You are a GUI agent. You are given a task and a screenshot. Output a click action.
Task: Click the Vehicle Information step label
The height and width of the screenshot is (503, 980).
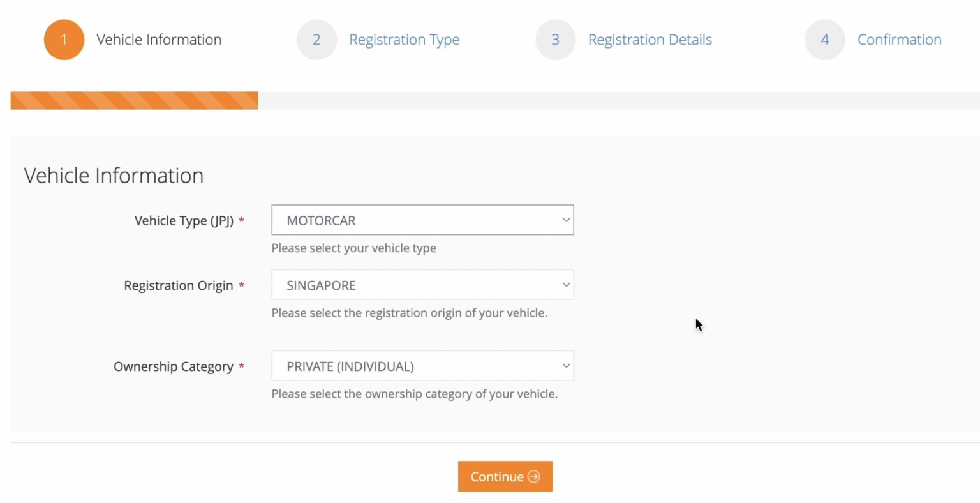pyautogui.click(x=158, y=39)
